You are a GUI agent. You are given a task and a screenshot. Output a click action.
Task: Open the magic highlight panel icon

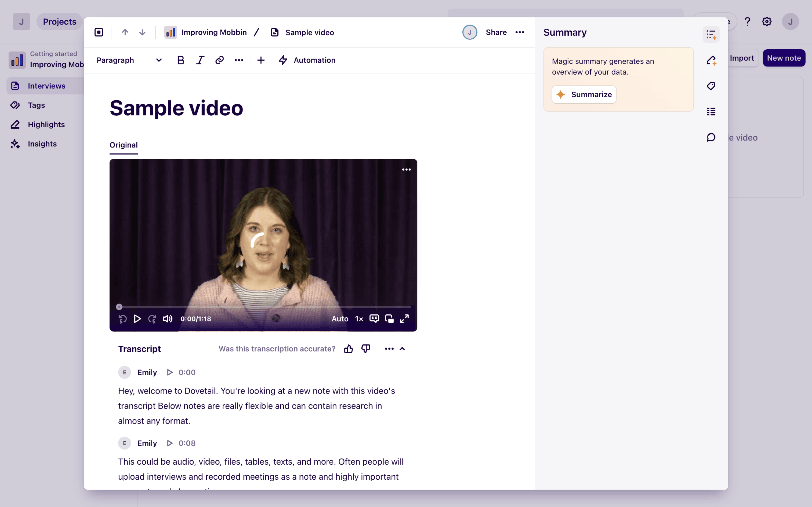point(711,60)
